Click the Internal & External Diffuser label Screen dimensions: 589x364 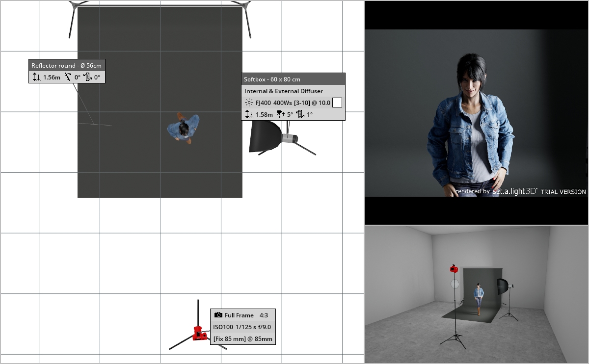coord(284,91)
